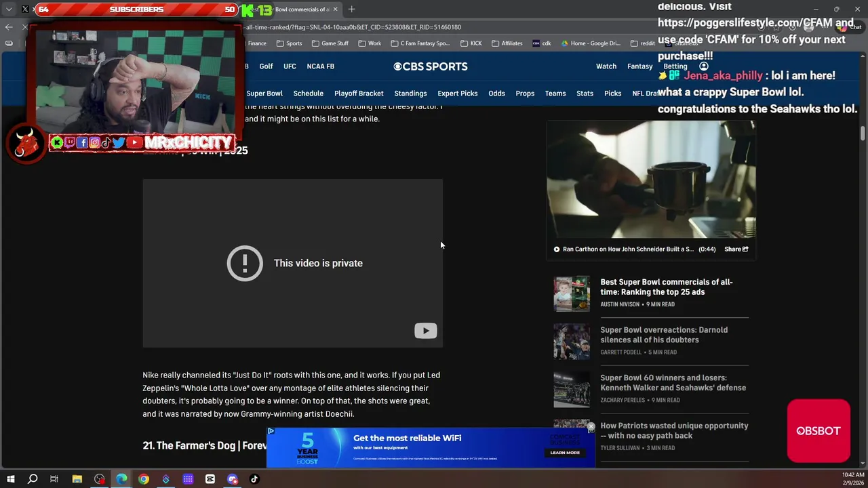This screenshot has height=488, width=868.
Task: Open the reddit bookmarks folder
Action: pos(643,43)
